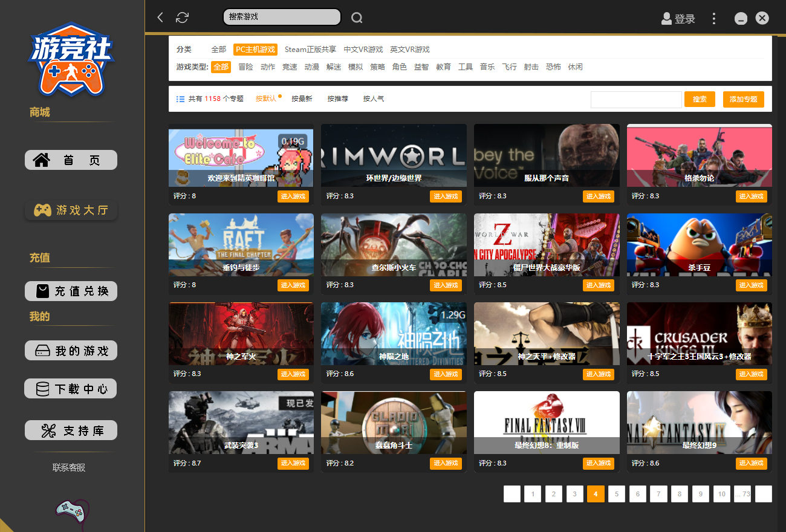Click 进入游戏 for 格杀勿论
This screenshot has width=786, height=532.
tap(752, 196)
